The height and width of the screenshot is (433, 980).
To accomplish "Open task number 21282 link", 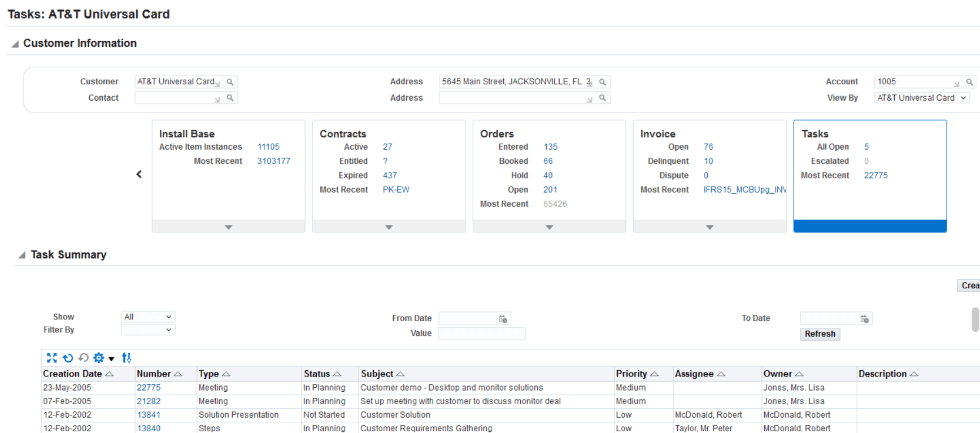I will pyautogui.click(x=149, y=401).
